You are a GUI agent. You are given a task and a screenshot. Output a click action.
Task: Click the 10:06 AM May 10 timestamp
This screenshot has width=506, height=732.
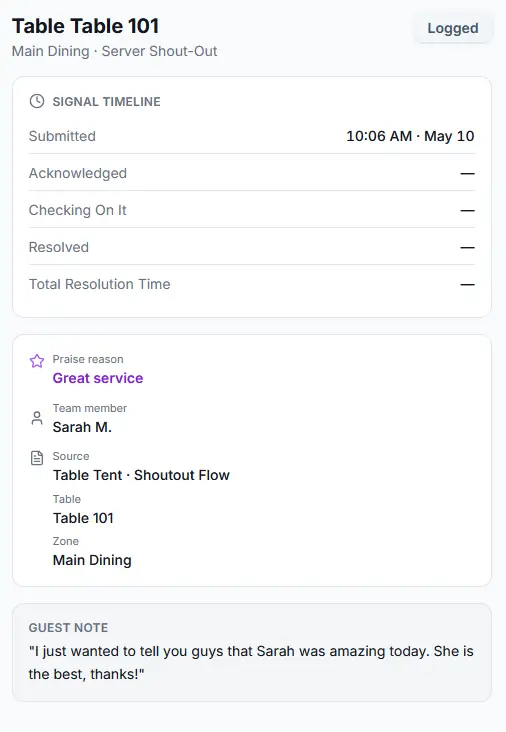tap(410, 136)
